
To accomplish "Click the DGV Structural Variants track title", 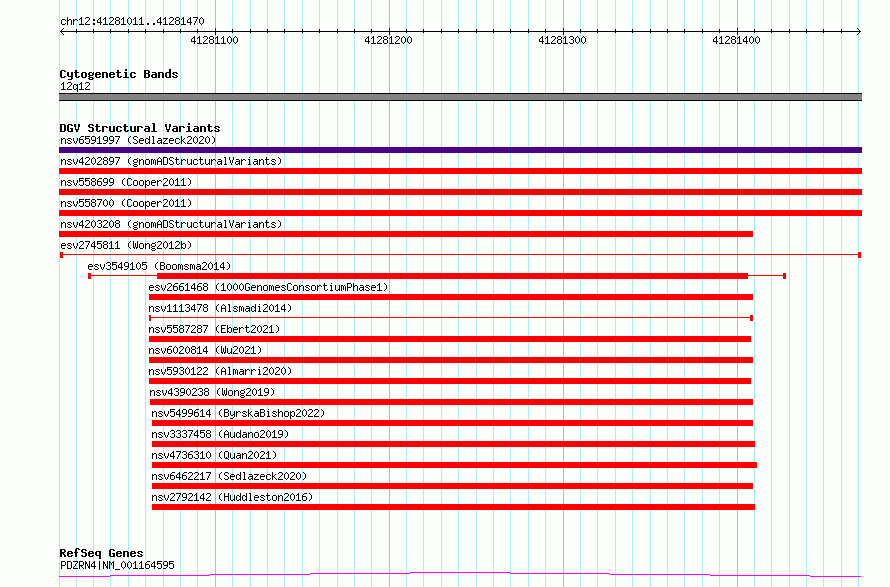I will (140, 128).
